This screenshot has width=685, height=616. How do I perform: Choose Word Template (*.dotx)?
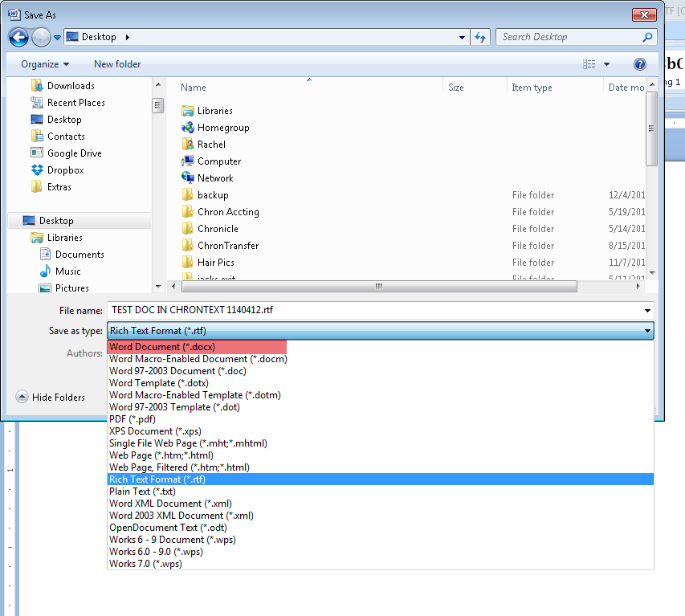[x=381, y=383]
